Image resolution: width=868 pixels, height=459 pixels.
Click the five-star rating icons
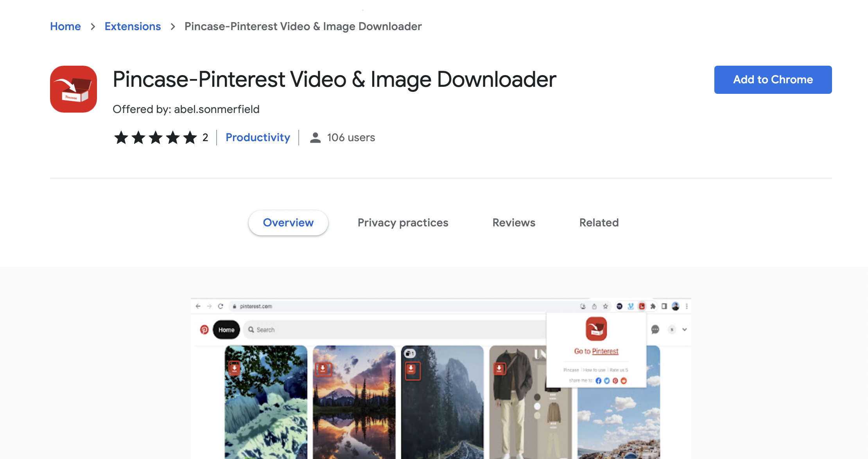coord(156,138)
